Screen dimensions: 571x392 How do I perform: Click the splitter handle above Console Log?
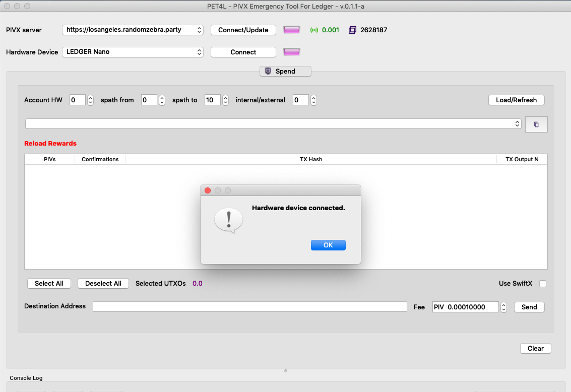point(286,371)
